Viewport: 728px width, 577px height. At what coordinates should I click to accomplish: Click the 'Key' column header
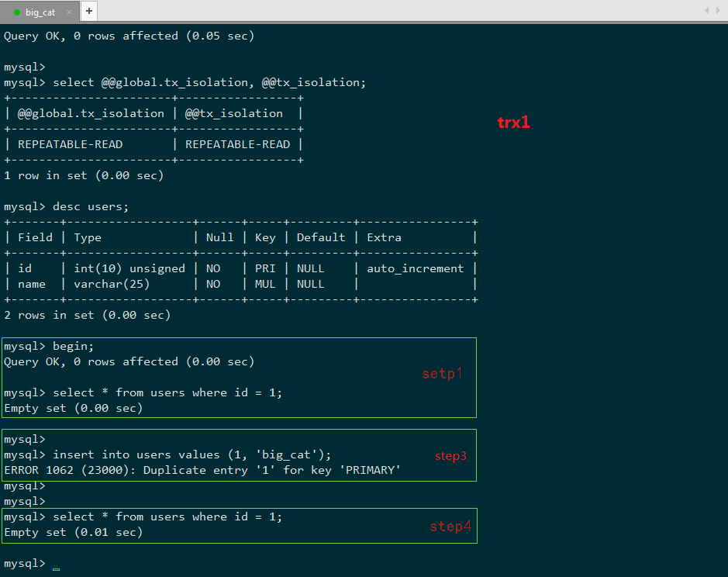pyautogui.click(x=265, y=238)
